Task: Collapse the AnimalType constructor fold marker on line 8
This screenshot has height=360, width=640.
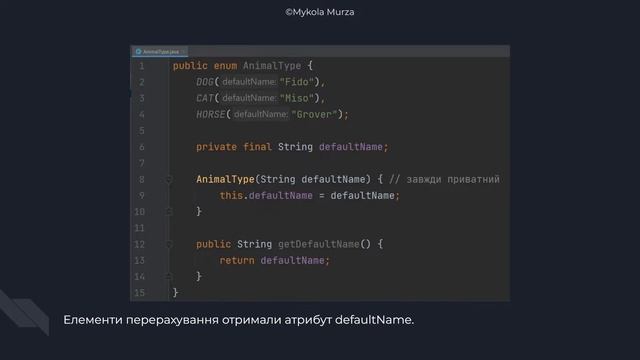Action: 169,179
